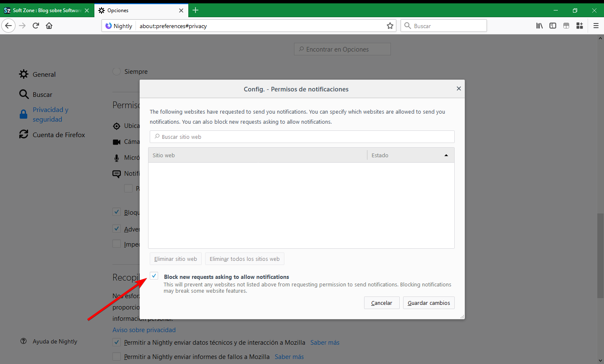Click the forward navigation arrow
This screenshot has height=364, width=604.
(x=22, y=26)
